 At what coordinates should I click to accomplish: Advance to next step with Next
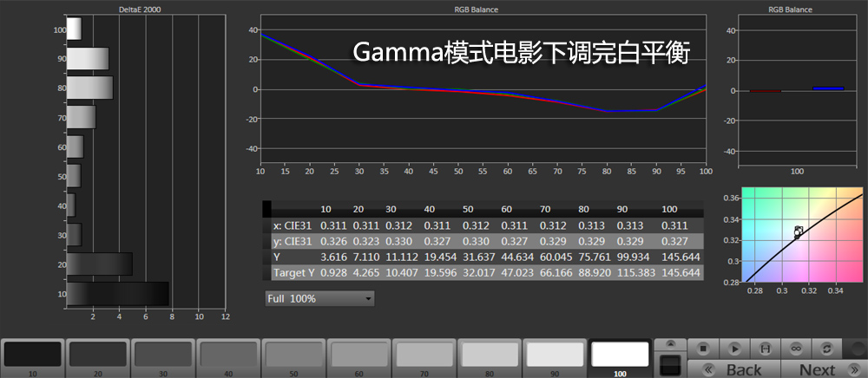(x=825, y=369)
